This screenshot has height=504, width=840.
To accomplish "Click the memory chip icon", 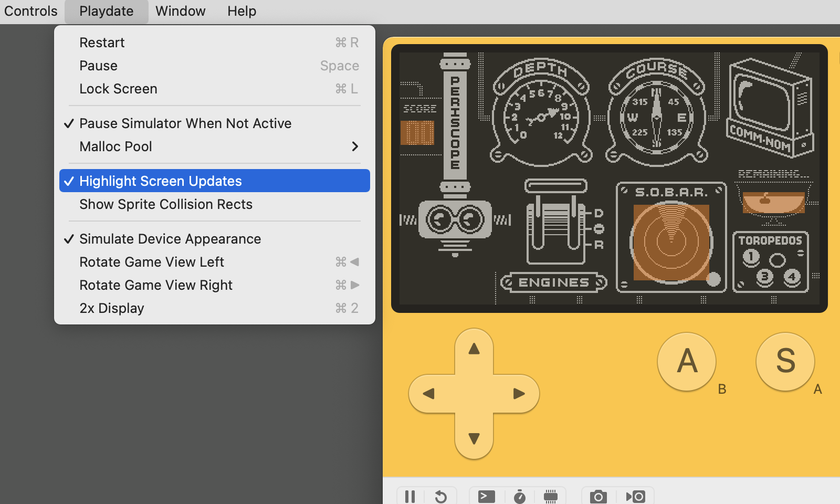I will pyautogui.click(x=550, y=496).
